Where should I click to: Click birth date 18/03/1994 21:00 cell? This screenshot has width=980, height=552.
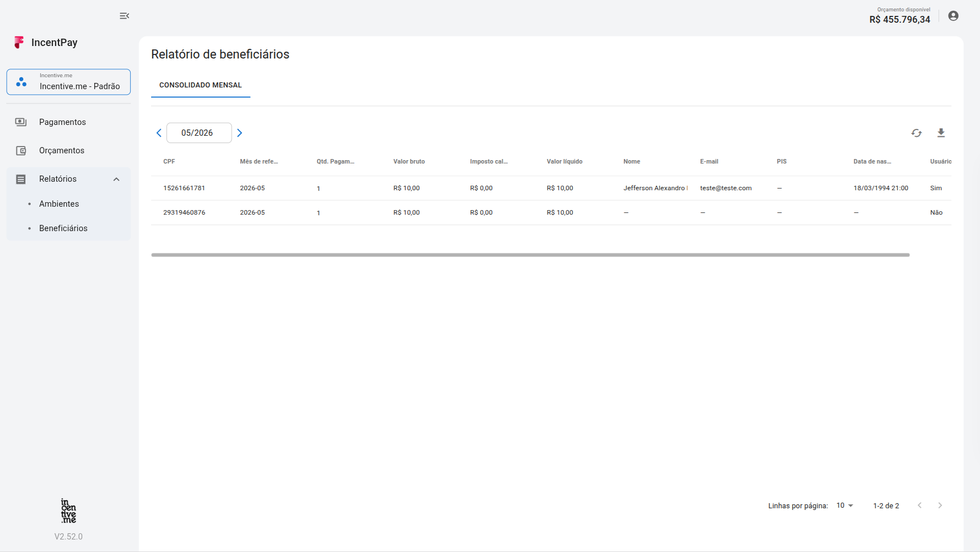pyautogui.click(x=881, y=188)
